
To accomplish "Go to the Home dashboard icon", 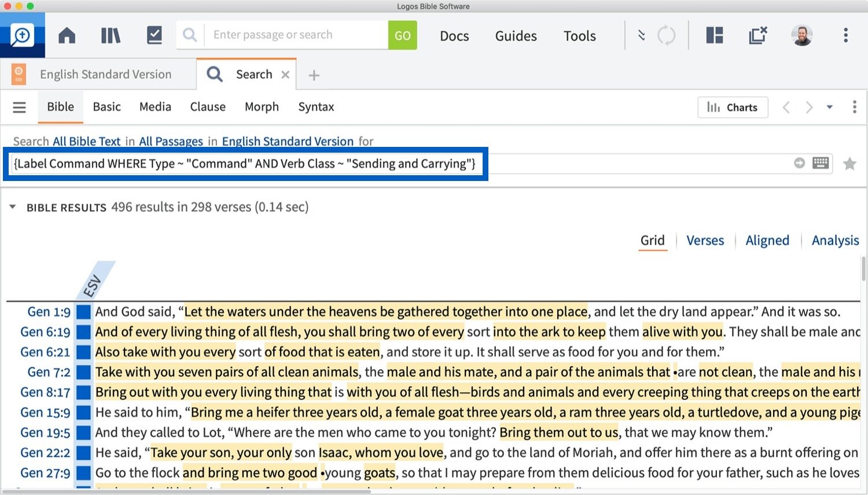I will pos(67,36).
